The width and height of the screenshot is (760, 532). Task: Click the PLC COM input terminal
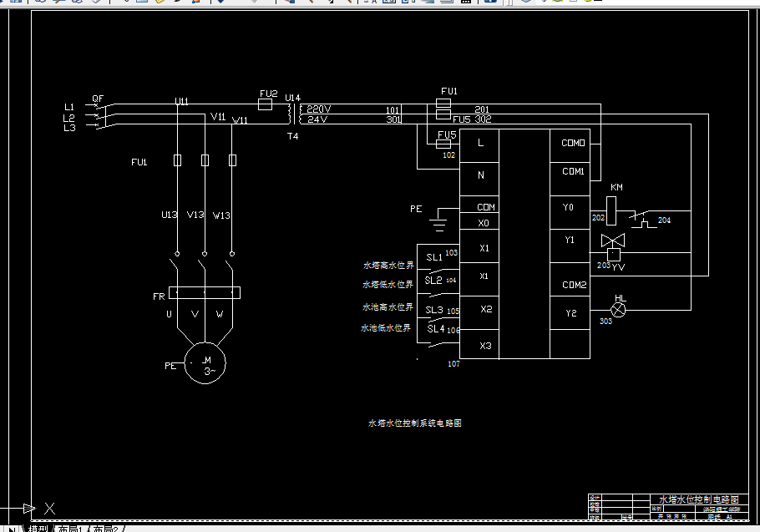pyautogui.click(x=479, y=205)
